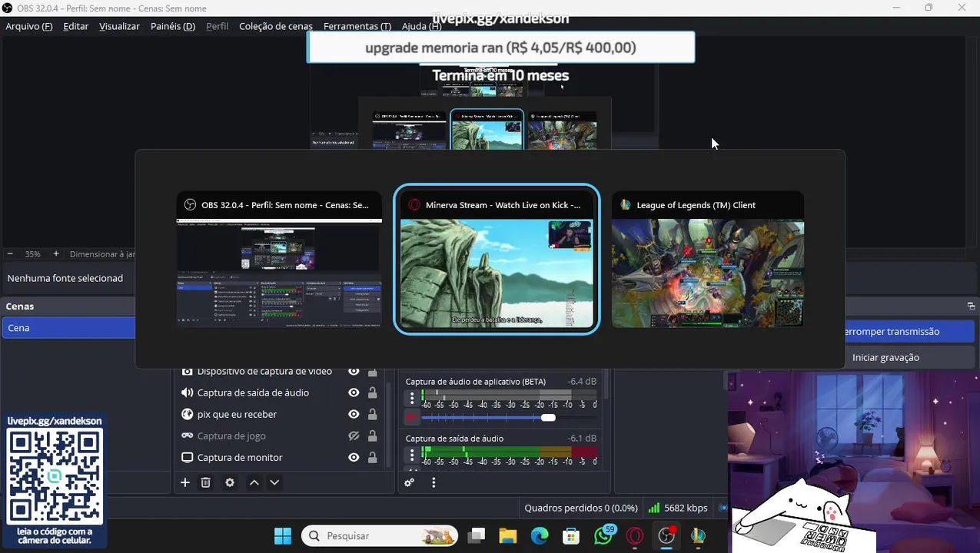980x553 pixels.
Task: Open the Painéis menu
Action: pyautogui.click(x=173, y=26)
